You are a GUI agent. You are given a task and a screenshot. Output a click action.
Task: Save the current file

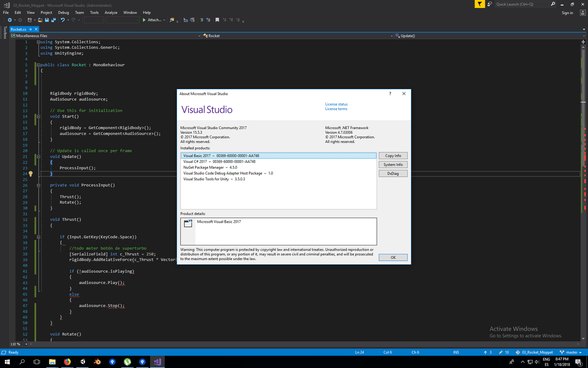47,20
